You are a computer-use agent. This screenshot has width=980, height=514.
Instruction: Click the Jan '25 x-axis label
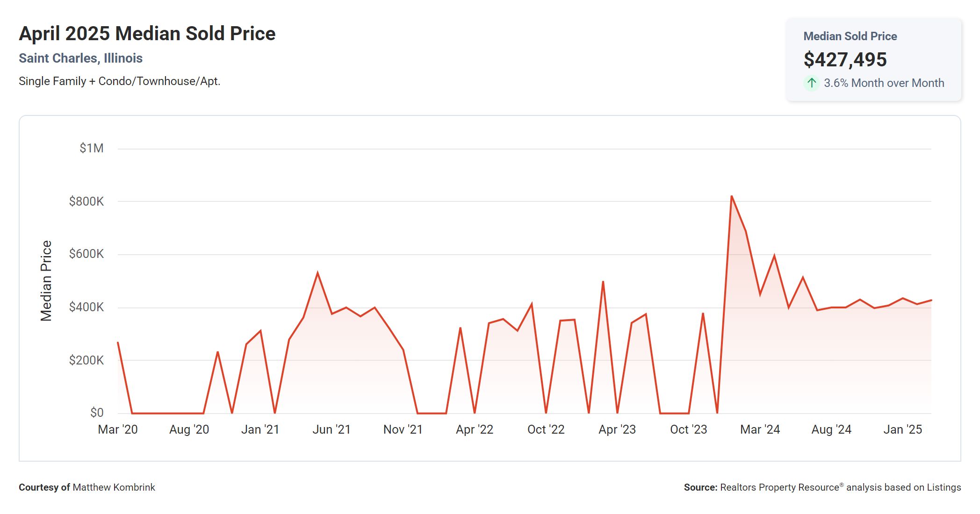point(902,429)
